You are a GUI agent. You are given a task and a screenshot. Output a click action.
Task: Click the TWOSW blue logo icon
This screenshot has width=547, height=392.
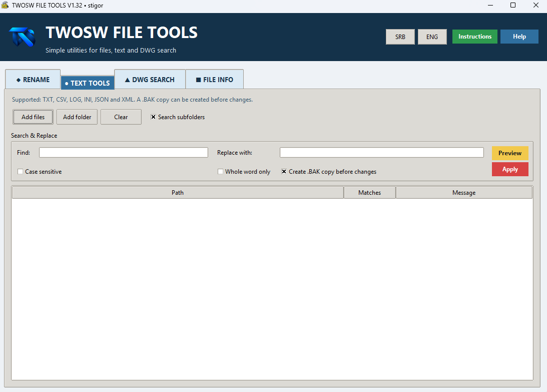pos(23,37)
